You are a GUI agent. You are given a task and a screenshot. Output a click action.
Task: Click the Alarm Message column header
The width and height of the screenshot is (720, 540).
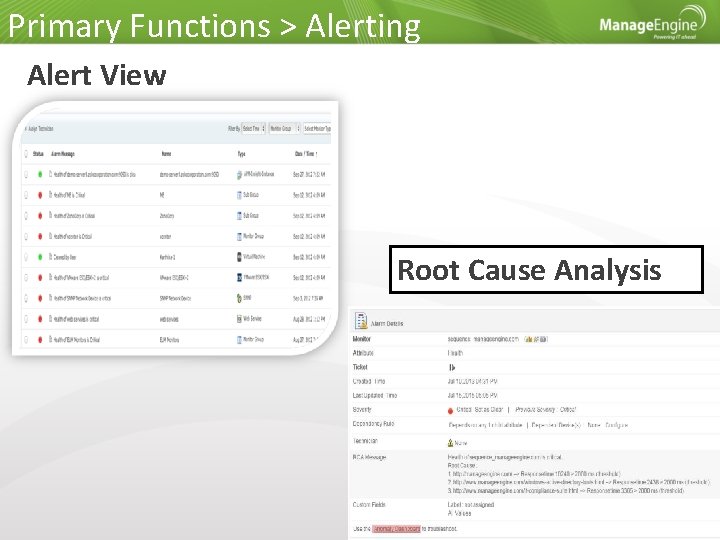[x=63, y=154]
